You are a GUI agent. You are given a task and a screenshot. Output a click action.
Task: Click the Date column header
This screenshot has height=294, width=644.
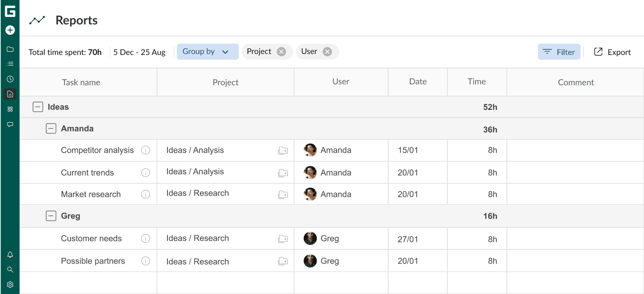click(x=418, y=82)
